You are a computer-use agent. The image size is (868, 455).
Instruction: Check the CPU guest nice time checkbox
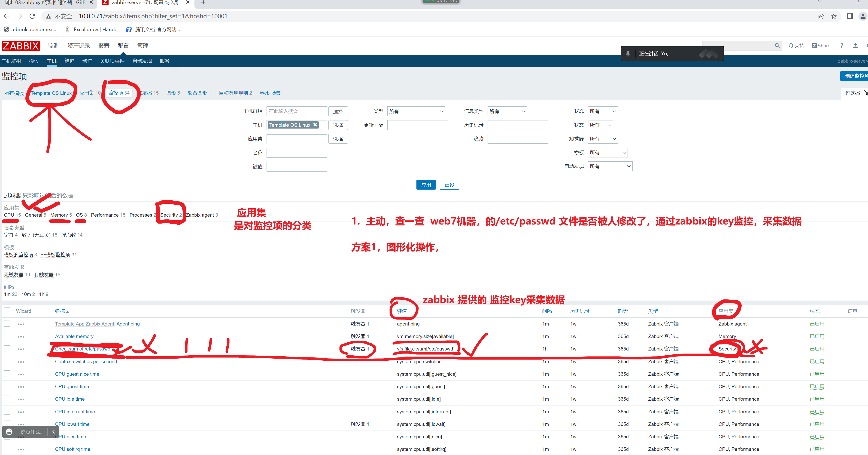point(7,374)
